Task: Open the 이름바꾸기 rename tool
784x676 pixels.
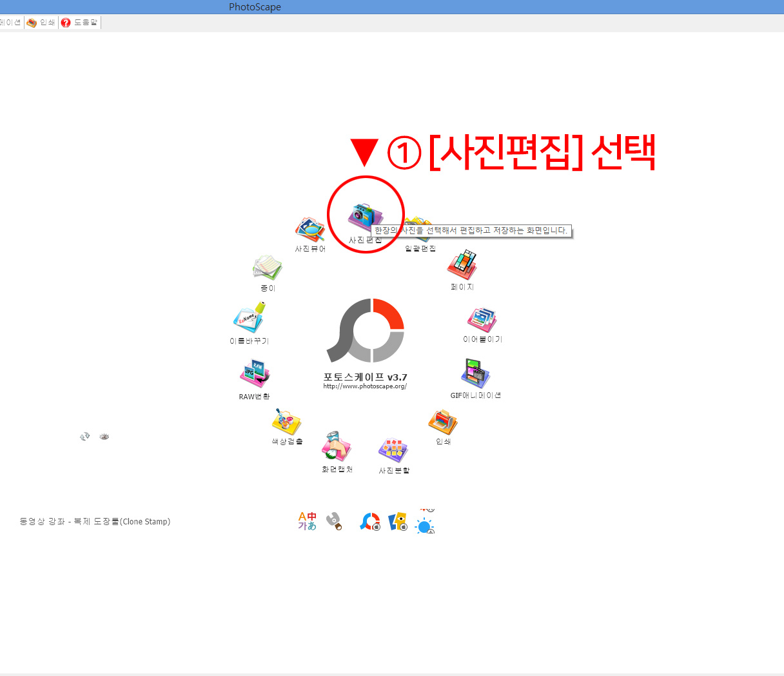Action: (x=250, y=318)
